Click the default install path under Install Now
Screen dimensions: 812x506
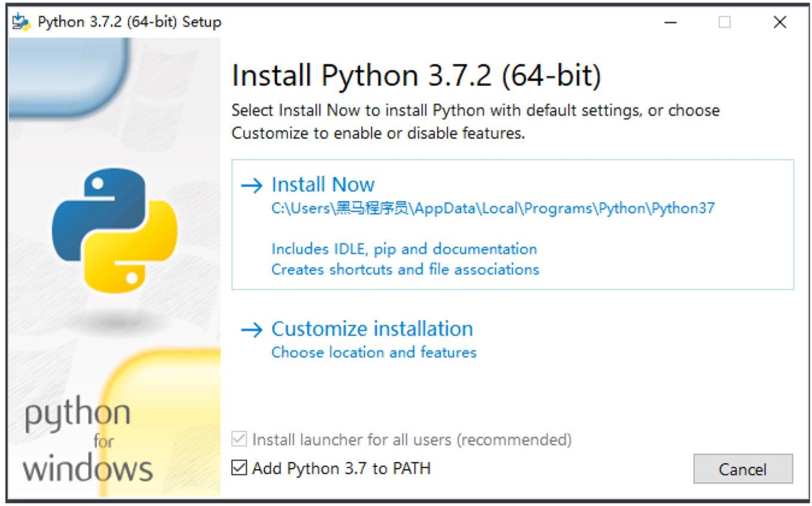(x=493, y=208)
